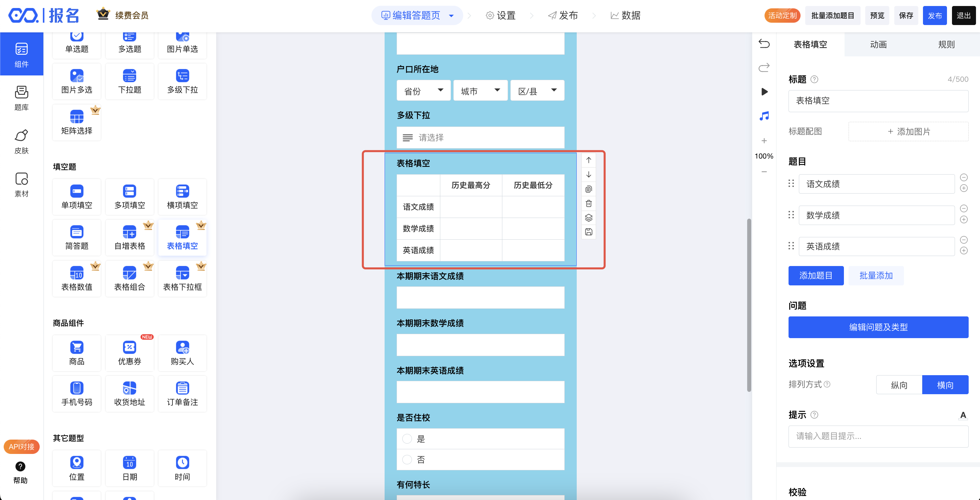The height and width of the screenshot is (500, 980).
Task: Click the 请输入题目提示 input field
Action: 878,436
